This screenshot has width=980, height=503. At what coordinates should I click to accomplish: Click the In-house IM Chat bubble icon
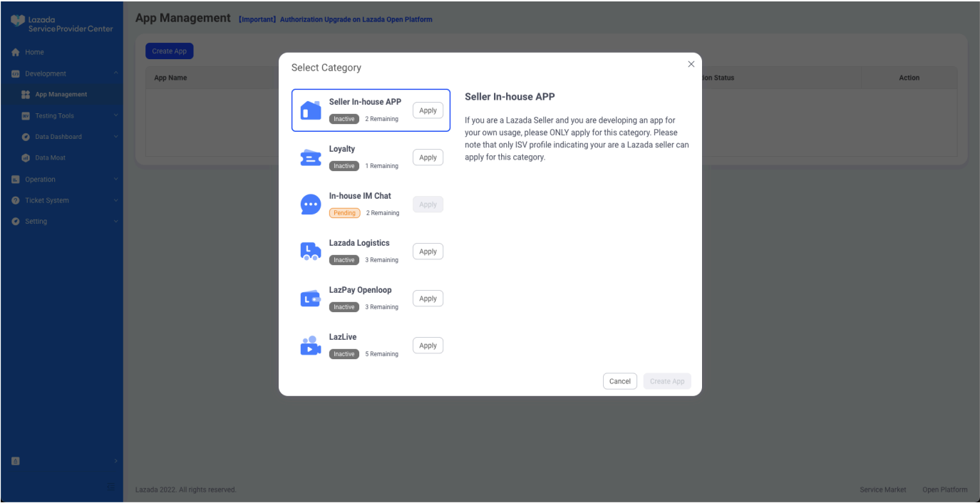[311, 204]
